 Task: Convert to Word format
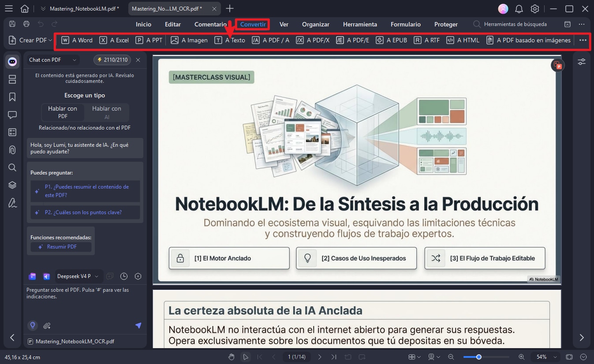point(77,40)
